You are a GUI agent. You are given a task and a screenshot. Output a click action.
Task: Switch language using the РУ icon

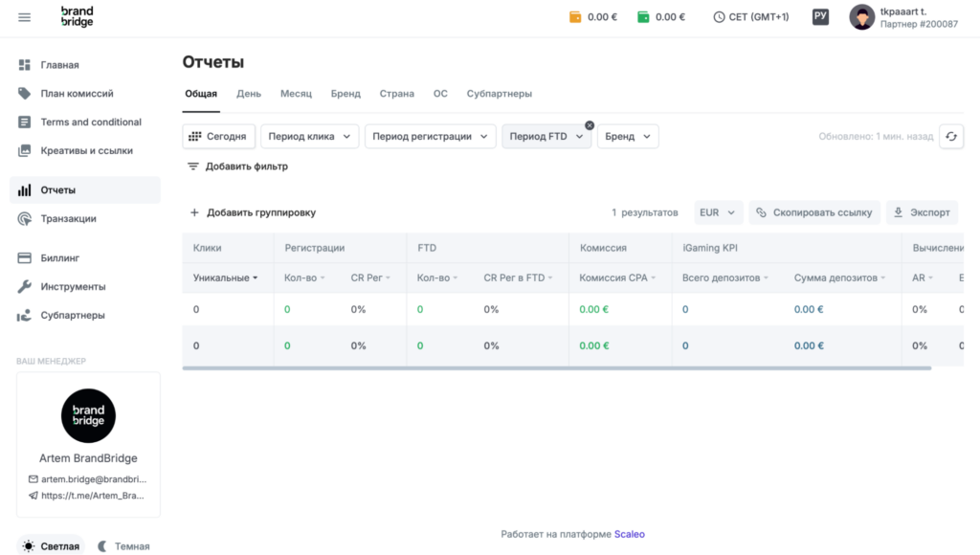[x=820, y=17]
